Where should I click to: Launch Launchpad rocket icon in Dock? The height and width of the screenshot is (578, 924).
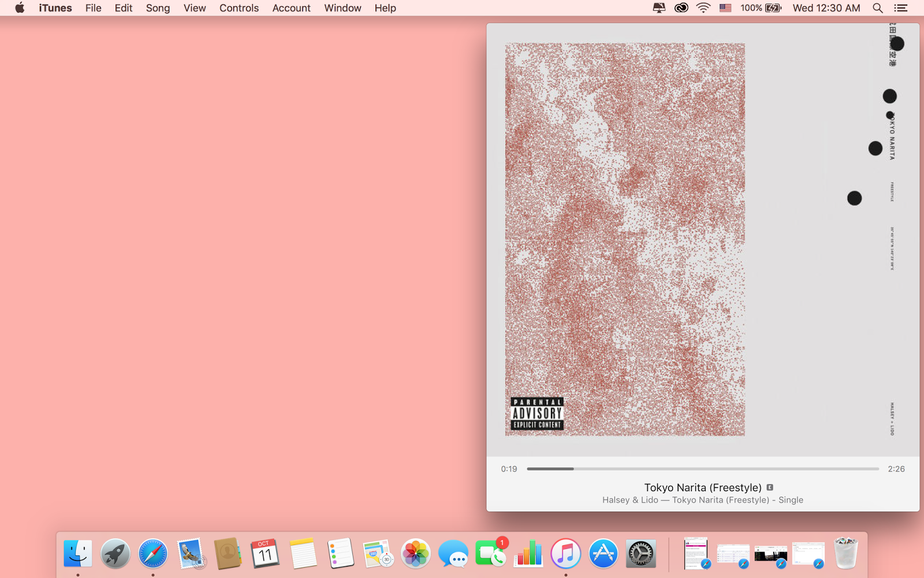click(115, 554)
